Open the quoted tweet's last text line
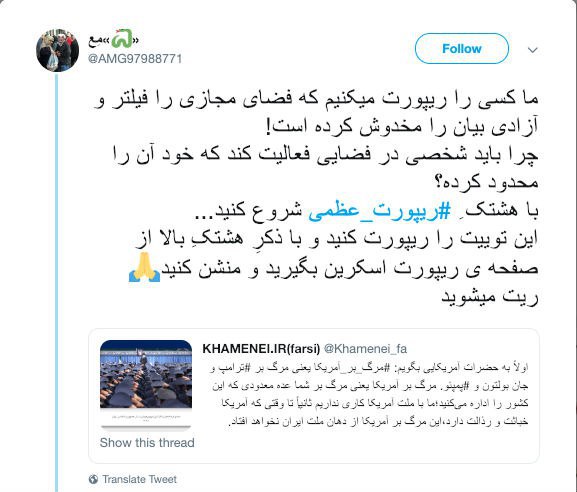The height and width of the screenshot is (492, 577). 378,421
